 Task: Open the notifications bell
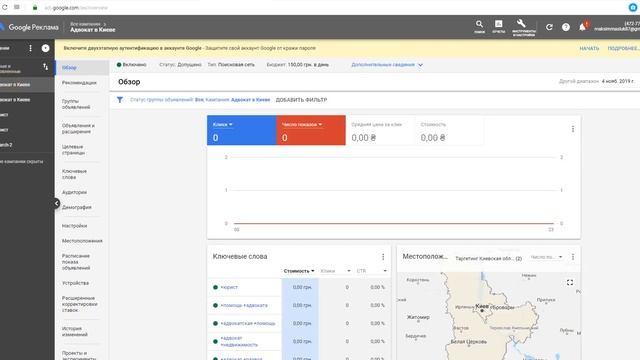(582, 27)
